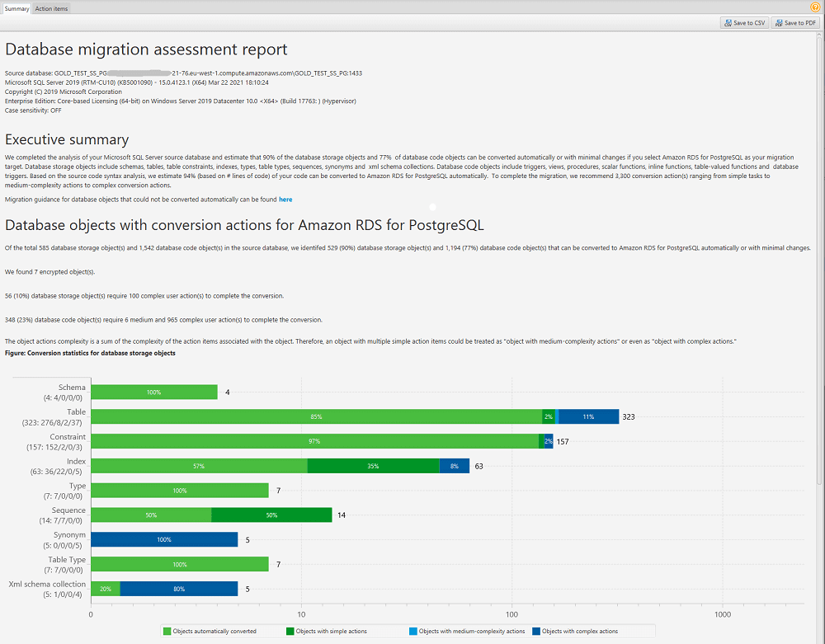Screen dimensions: 825x644
Task: Select the Summary tab
Action: click(17, 8)
